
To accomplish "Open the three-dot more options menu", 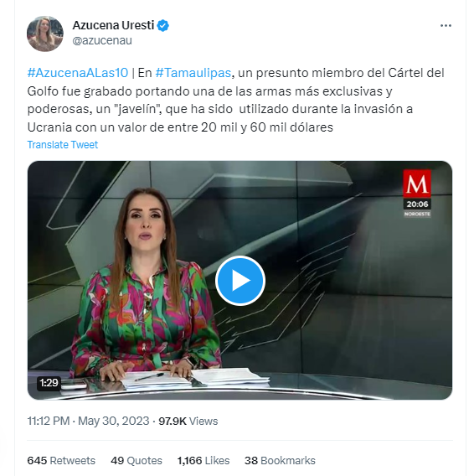I will (446, 26).
